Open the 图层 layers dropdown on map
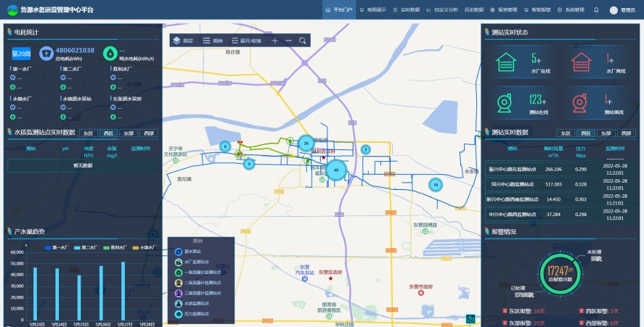The width and height of the screenshot is (644, 327). (x=183, y=41)
